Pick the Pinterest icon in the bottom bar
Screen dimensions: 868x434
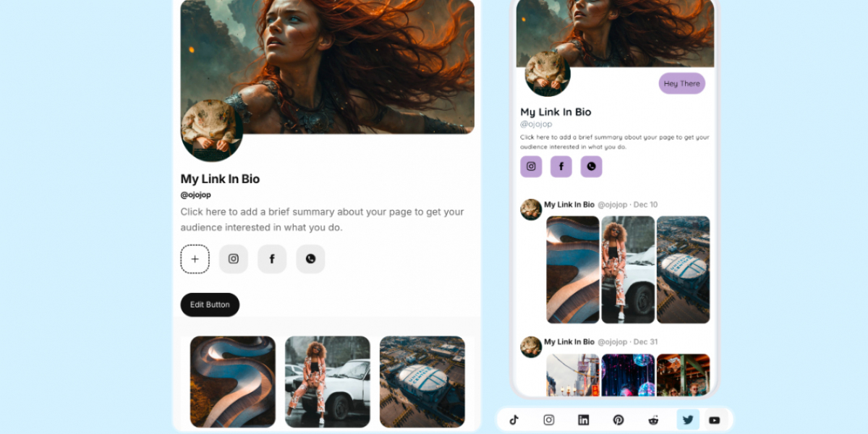coord(618,420)
